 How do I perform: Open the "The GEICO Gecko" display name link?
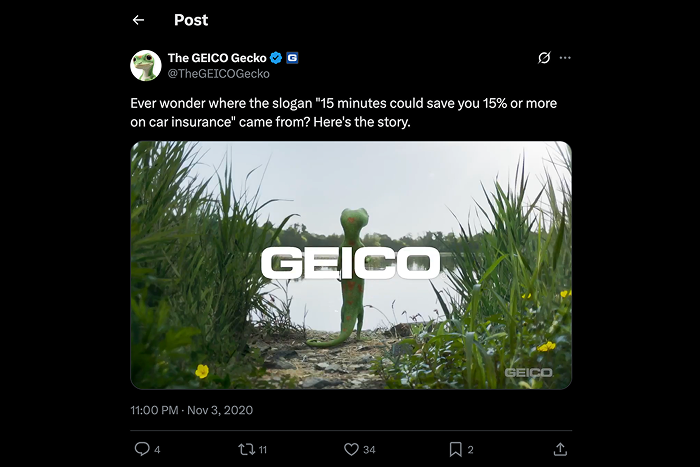pos(217,58)
